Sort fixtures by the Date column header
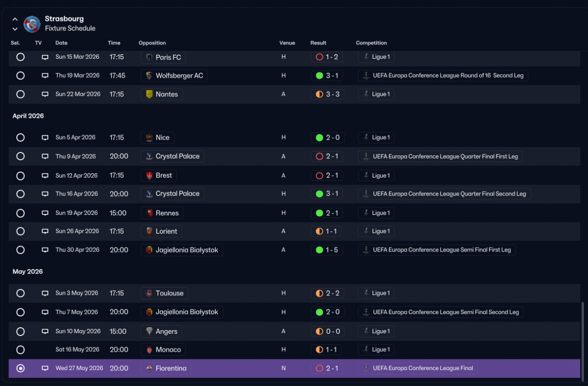 click(x=62, y=43)
